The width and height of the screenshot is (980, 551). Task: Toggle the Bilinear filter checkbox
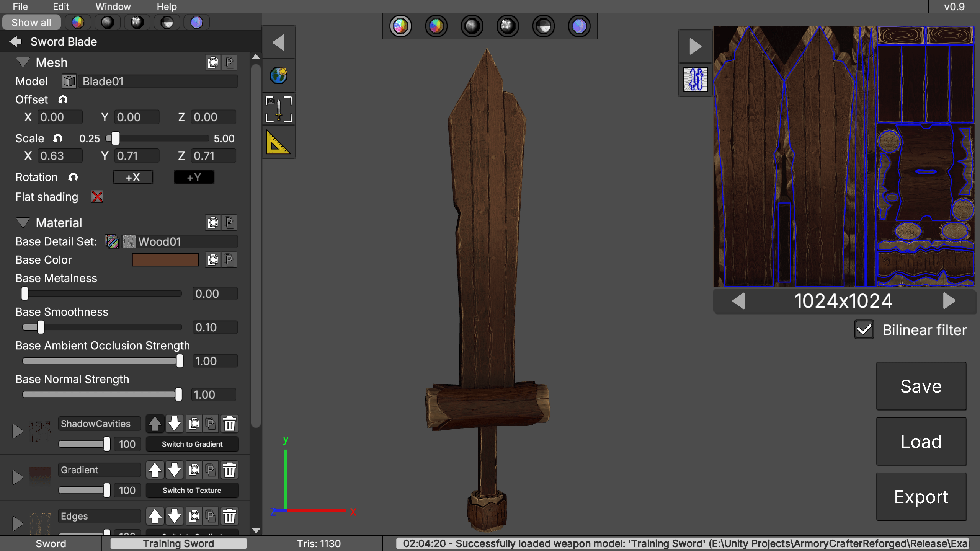point(864,330)
